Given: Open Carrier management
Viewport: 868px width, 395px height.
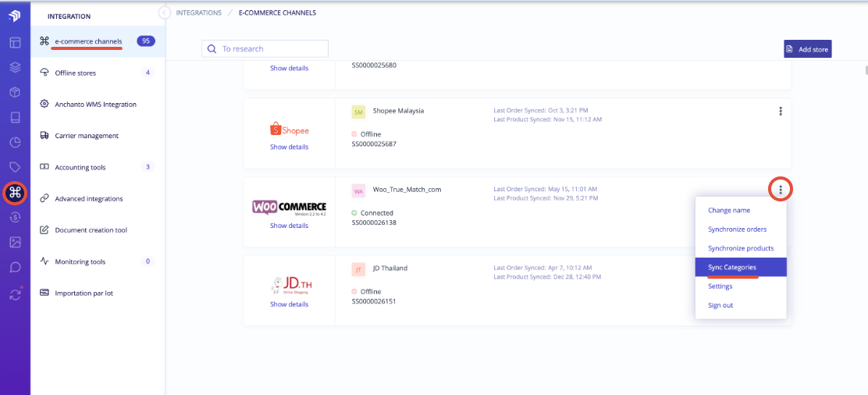Looking at the screenshot, I should [x=98, y=136].
